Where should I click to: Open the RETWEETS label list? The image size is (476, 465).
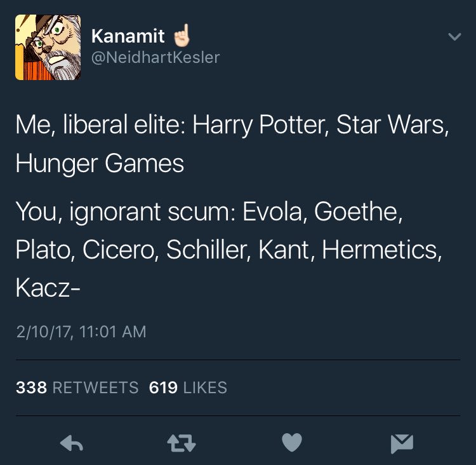pyautogui.click(x=95, y=387)
